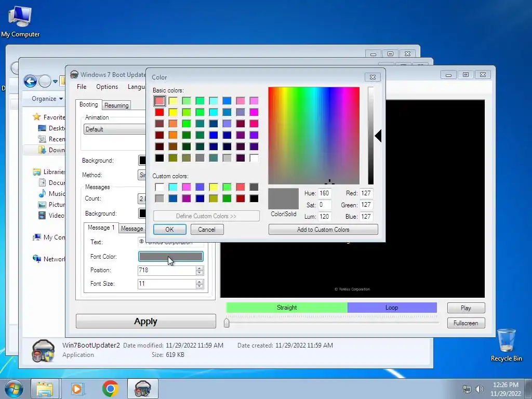
Task: Increase the Position value with up arrow
Action: pos(199,268)
